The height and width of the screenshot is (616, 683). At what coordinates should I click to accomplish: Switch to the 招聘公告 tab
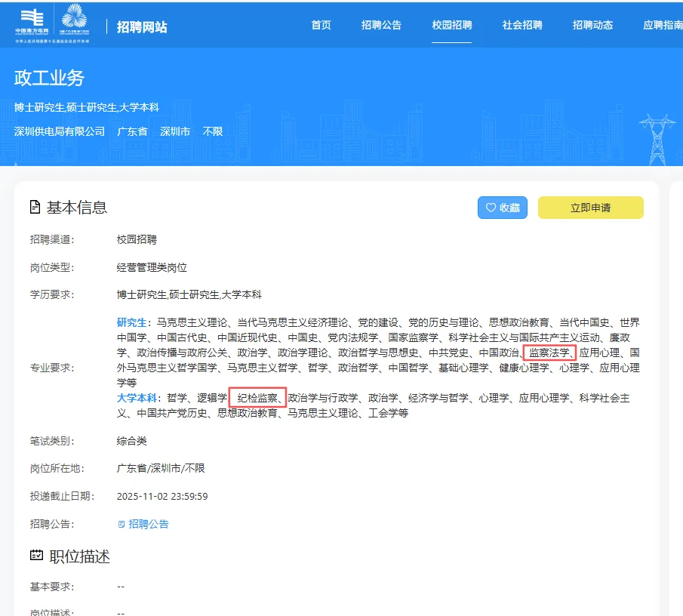pyautogui.click(x=382, y=25)
